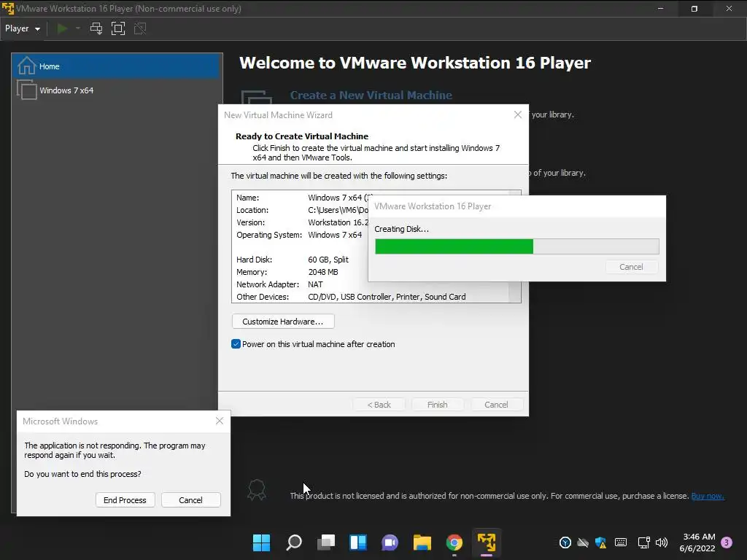Screen dimensions: 747x560
Task: Click the Memory value '2048 MB'
Action: tap(323, 272)
